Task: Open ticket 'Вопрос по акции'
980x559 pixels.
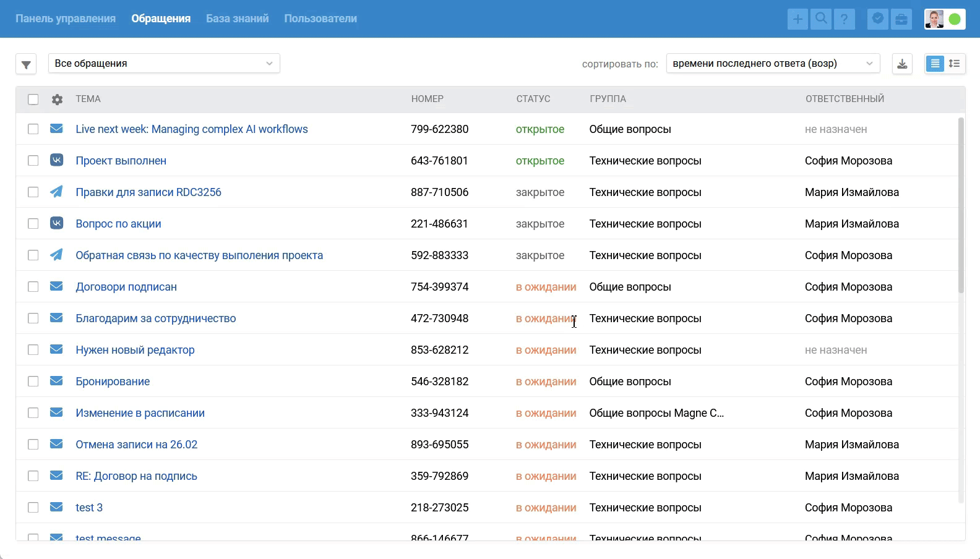Action: (x=118, y=224)
